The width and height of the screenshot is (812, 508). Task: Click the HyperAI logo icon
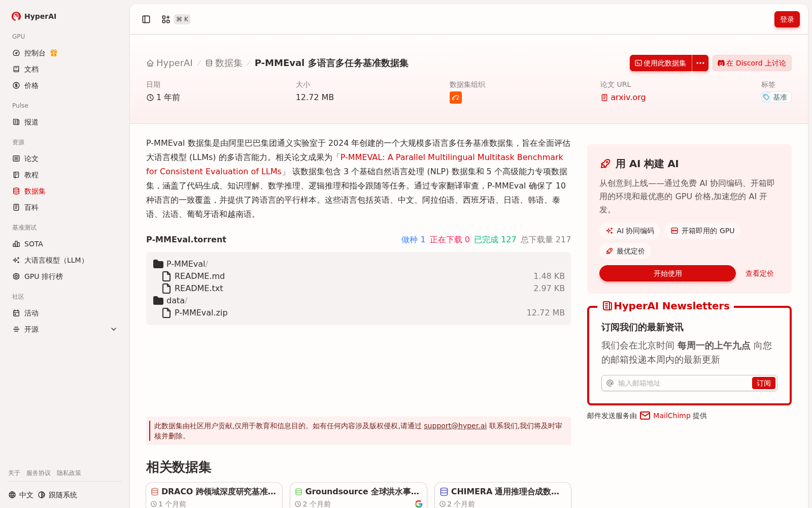point(16,16)
